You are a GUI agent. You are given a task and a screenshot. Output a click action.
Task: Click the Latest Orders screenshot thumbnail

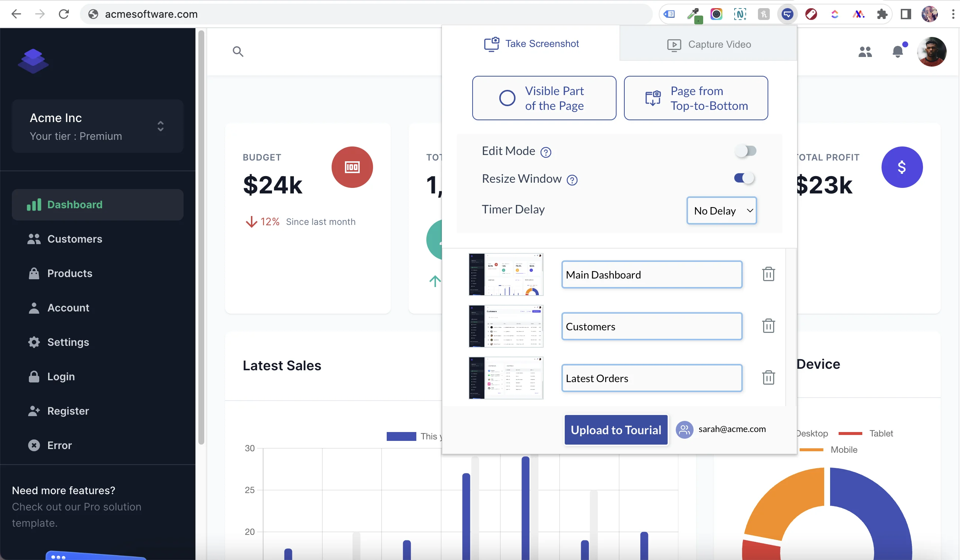[x=506, y=378]
